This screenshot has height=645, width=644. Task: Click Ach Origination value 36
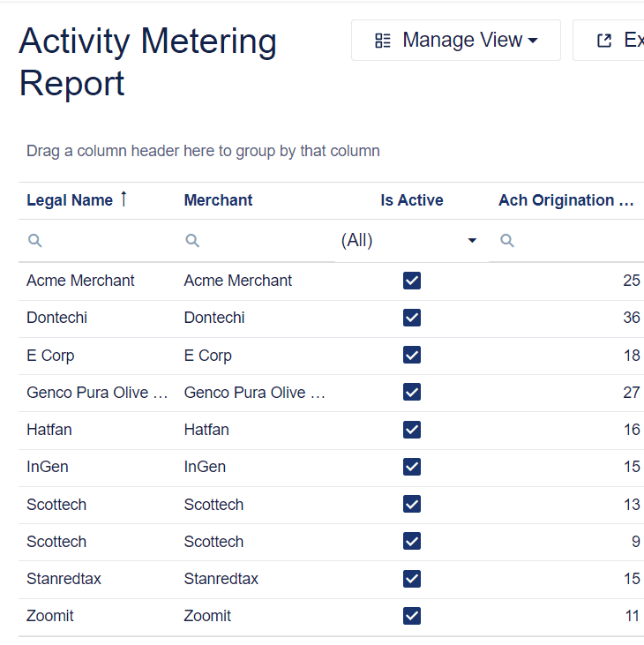(632, 318)
